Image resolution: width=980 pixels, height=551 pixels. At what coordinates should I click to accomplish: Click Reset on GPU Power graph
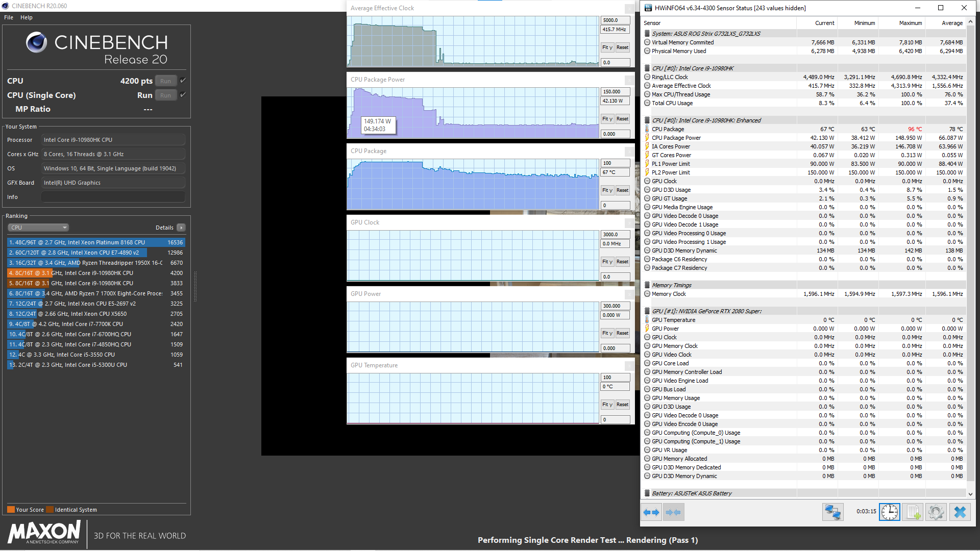(x=622, y=333)
